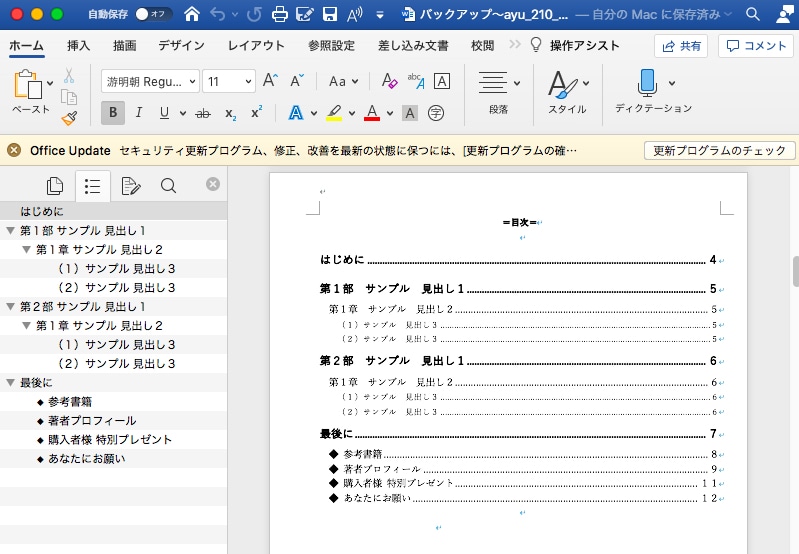Click the enclosed character icon
This screenshot has width=799, height=554.
coord(436,113)
